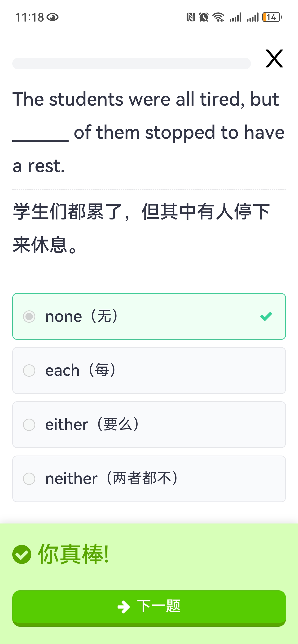Tap the alarm clock status icon

(x=204, y=17)
